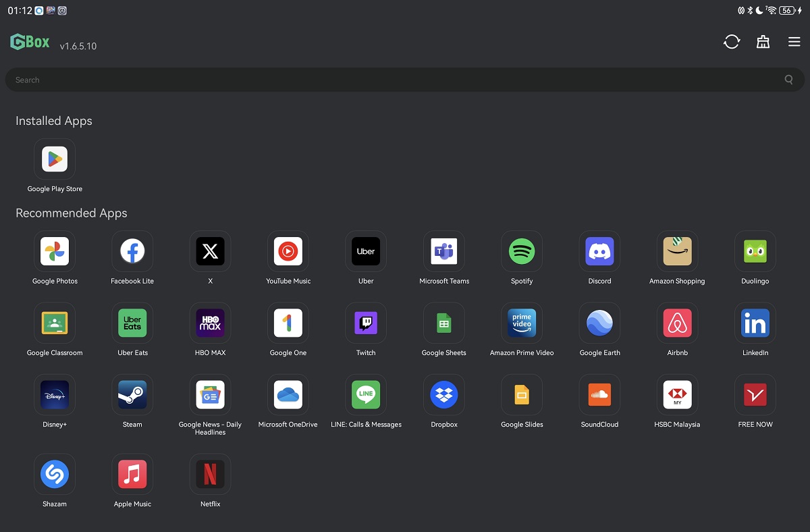Select the FREE NOW app
Screen dimensions: 810x532
(x=755, y=394)
